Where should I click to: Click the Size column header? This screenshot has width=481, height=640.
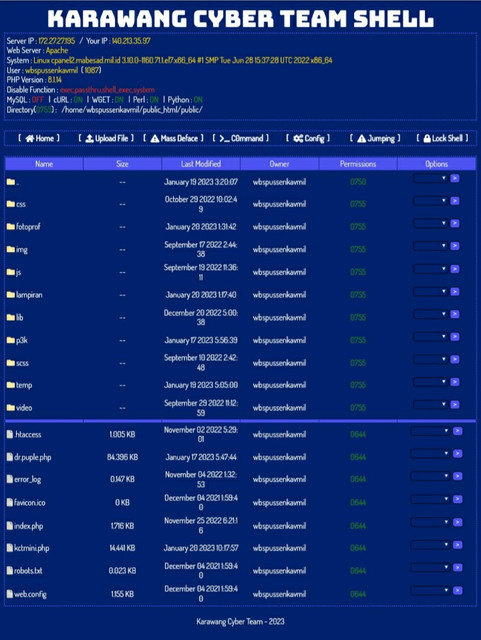click(x=122, y=164)
